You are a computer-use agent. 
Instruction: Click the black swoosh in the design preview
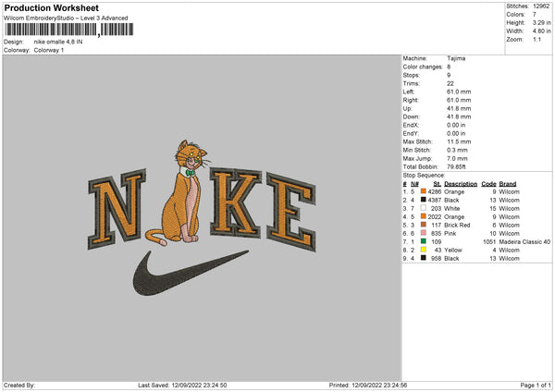191,273
